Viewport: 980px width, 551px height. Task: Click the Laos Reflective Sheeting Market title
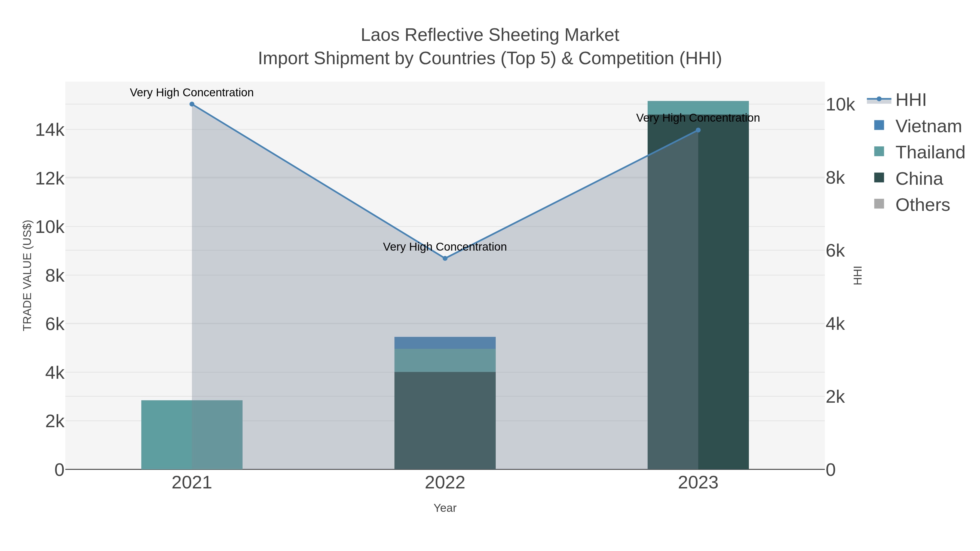pos(490,35)
